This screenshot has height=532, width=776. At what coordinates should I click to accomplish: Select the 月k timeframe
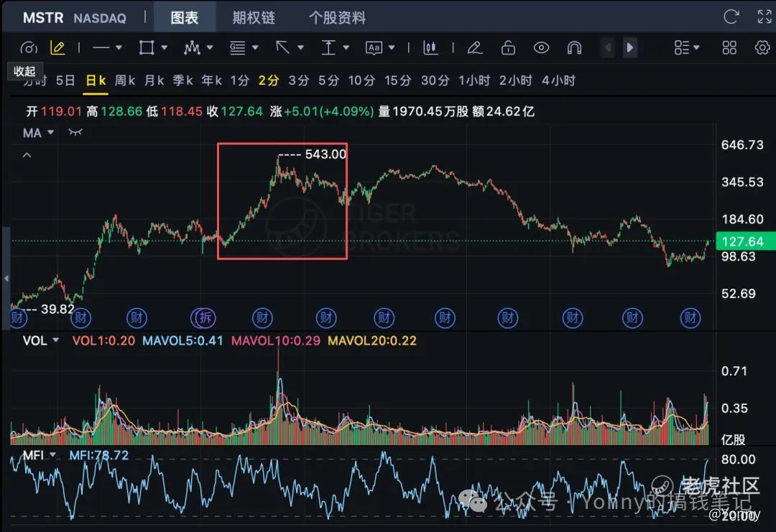(154, 80)
